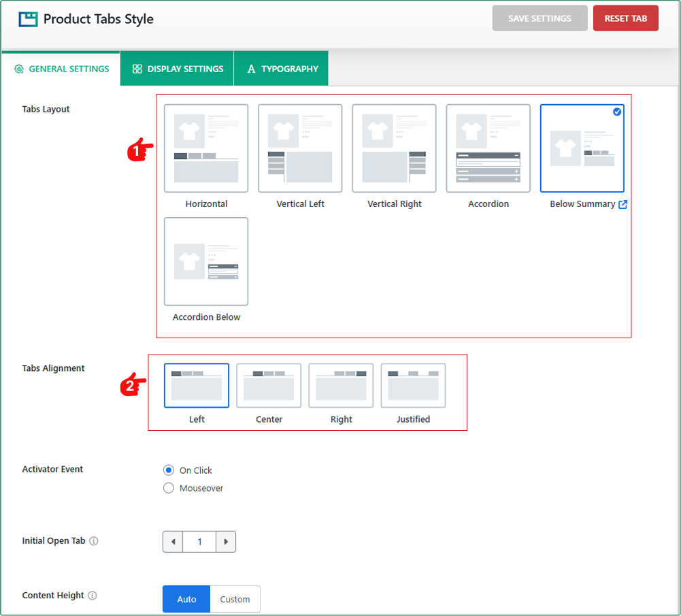
Task: Set tabs alignment to Right
Action: click(x=341, y=385)
